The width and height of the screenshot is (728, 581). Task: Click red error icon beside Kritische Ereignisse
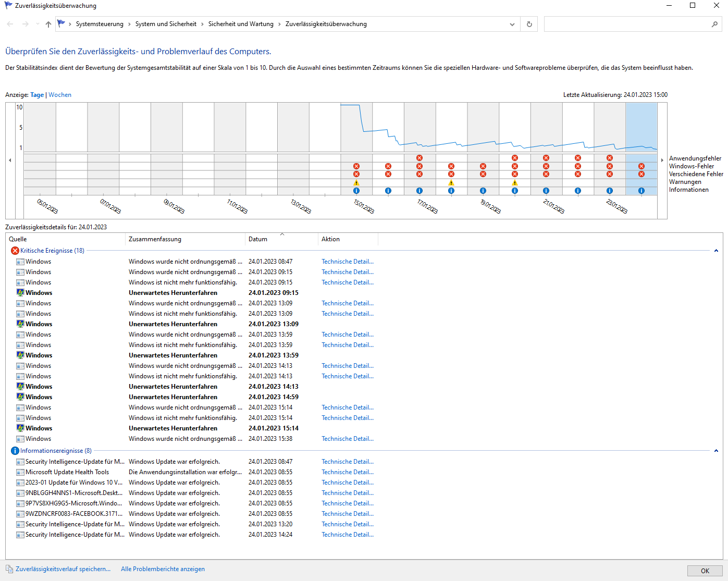[15, 251]
